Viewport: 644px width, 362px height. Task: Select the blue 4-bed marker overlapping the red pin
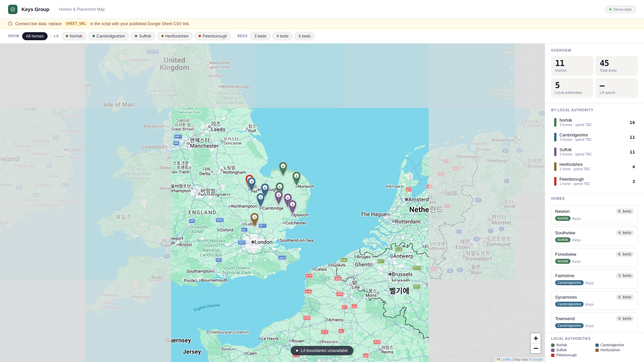click(x=252, y=184)
